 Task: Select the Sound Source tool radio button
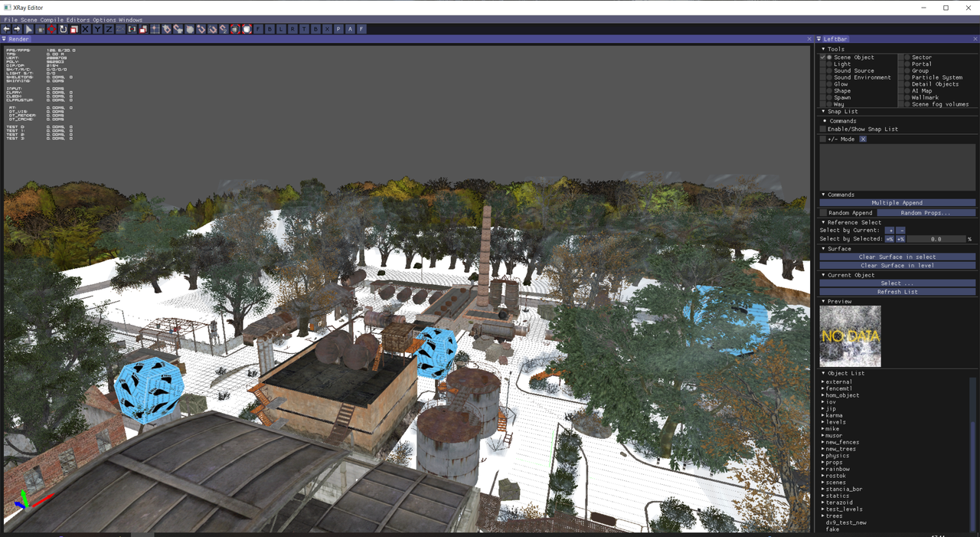coord(829,70)
